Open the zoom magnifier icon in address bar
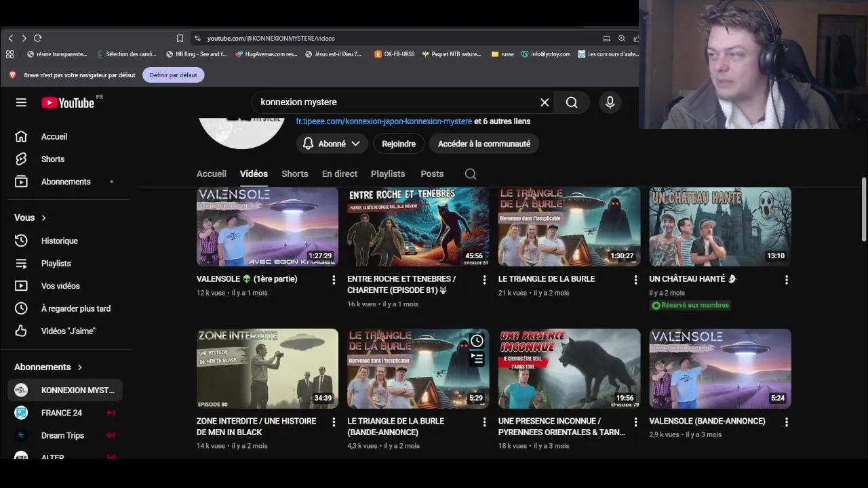This screenshot has height=488, width=868. pyautogui.click(x=621, y=39)
